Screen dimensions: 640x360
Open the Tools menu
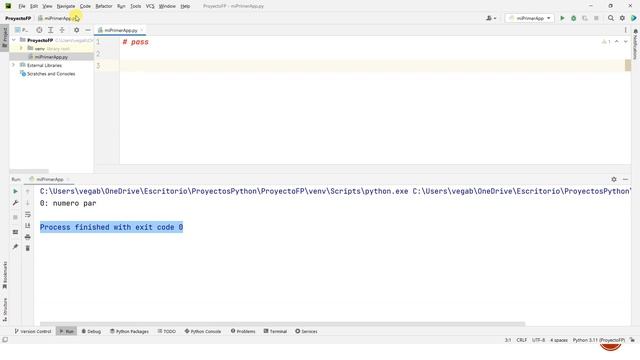136,6
